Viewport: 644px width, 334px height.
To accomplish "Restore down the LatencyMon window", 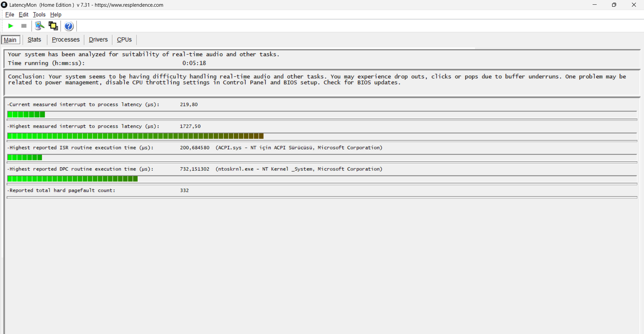I will pos(614,5).
